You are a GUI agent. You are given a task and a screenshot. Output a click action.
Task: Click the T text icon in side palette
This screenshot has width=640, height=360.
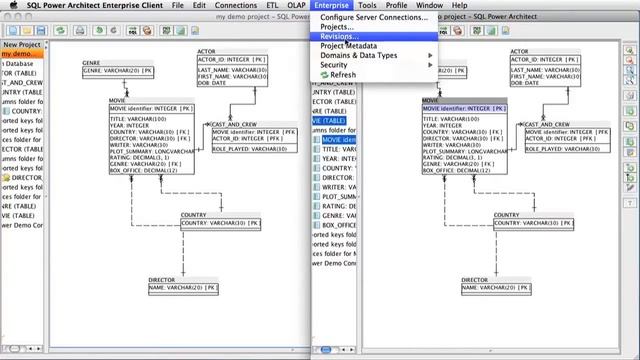(630, 203)
